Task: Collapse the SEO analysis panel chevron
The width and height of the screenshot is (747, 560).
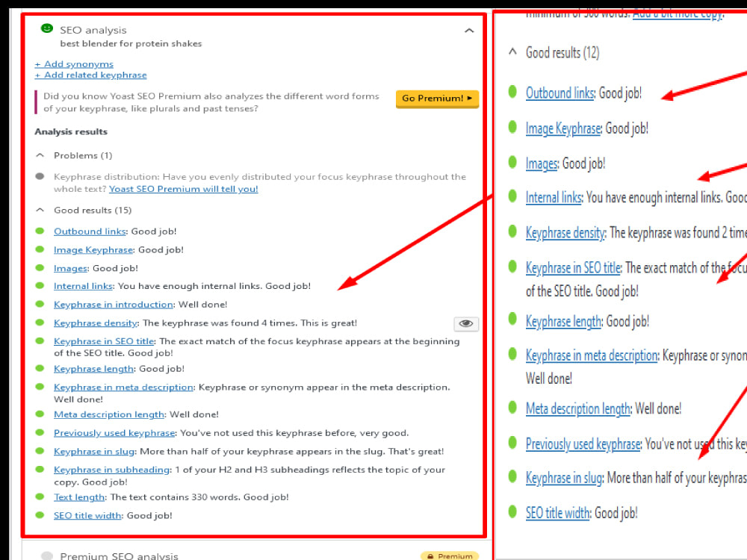Action: (x=469, y=31)
